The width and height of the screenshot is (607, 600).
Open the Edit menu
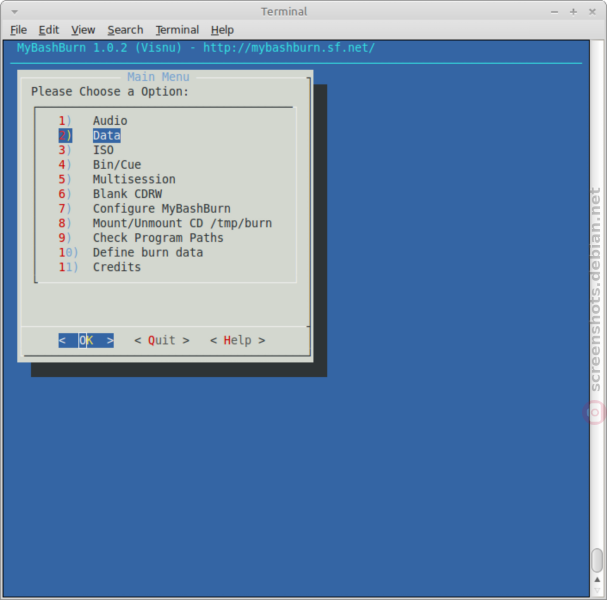48,30
